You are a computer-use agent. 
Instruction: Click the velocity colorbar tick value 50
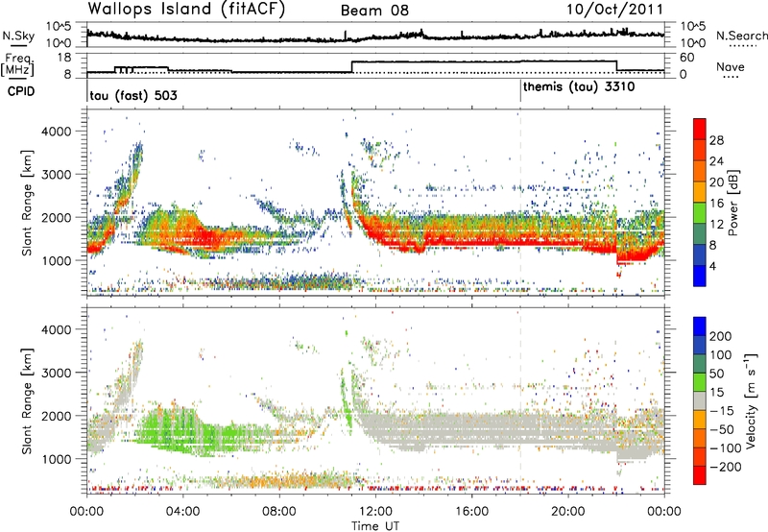[x=716, y=374]
